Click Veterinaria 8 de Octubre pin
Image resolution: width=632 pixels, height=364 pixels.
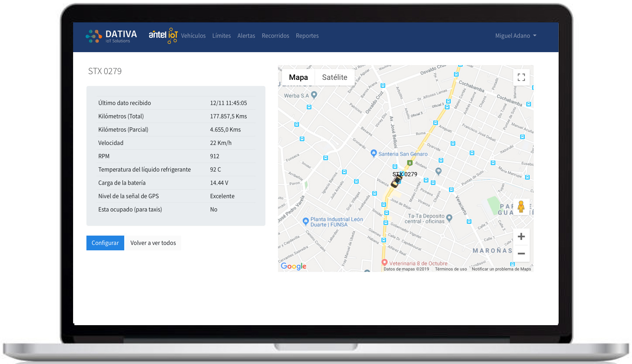click(x=384, y=263)
